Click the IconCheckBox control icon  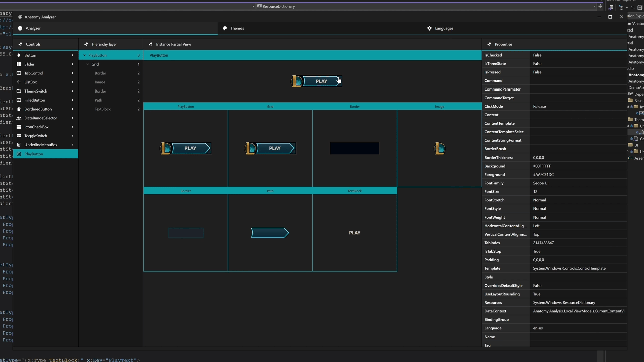pyautogui.click(x=19, y=127)
